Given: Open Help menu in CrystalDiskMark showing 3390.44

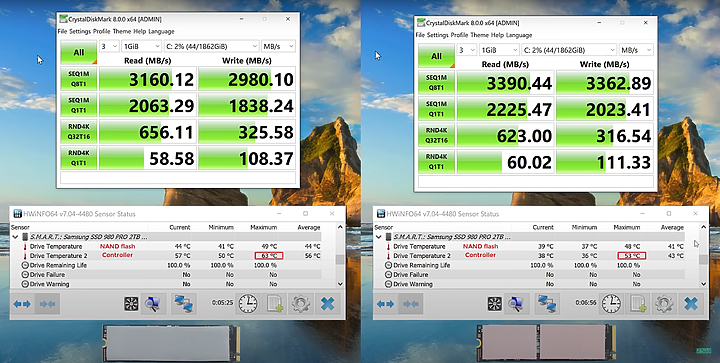Looking at the screenshot, I should (x=497, y=35).
